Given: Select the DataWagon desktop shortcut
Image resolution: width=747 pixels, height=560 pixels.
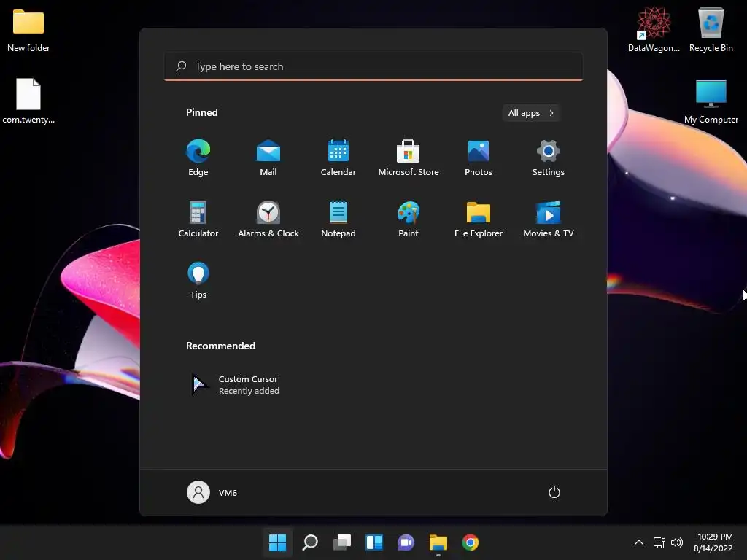Looking at the screenshot, I should [654, 30].
